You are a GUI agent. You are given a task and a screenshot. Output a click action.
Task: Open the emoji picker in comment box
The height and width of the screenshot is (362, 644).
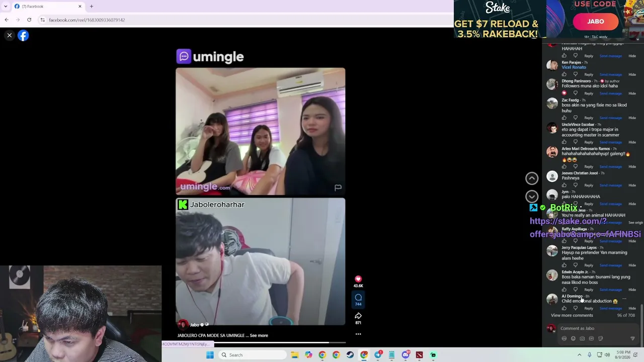pos(573,338)
